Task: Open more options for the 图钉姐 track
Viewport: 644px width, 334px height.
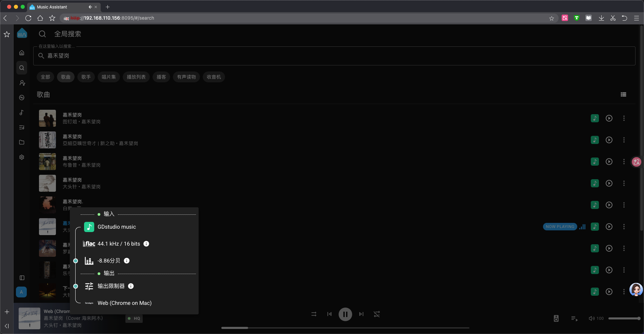Action: 624,118
